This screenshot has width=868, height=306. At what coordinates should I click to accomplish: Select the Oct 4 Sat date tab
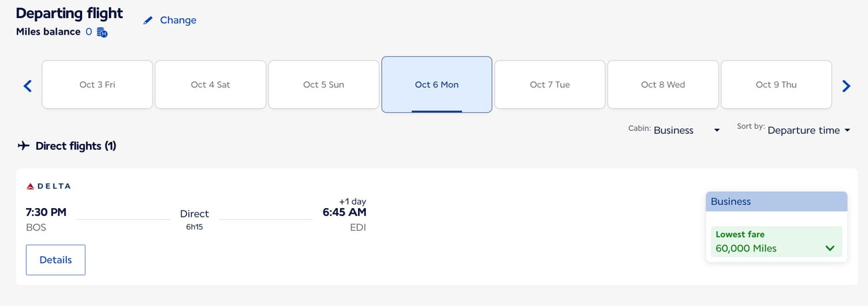(x=210, y=85)
